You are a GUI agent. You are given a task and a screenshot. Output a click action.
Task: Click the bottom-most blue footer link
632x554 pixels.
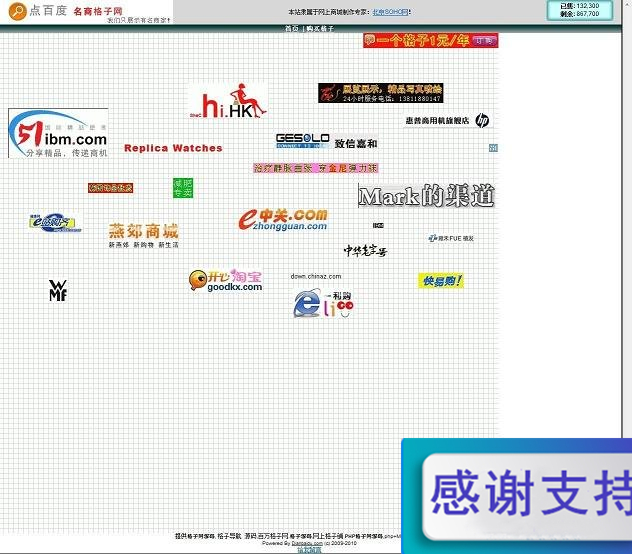(x=309, y=550)
